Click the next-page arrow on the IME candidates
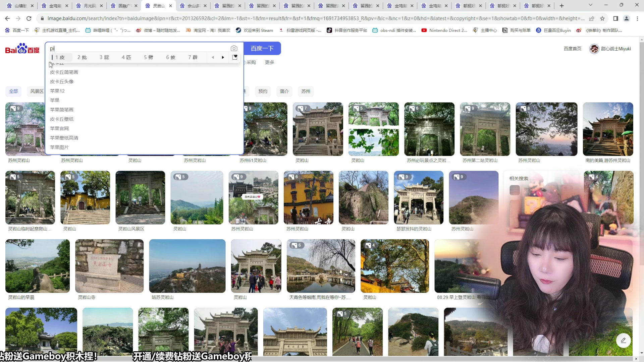The height and width of the screenshot is (362, 644). coord(223,57)
